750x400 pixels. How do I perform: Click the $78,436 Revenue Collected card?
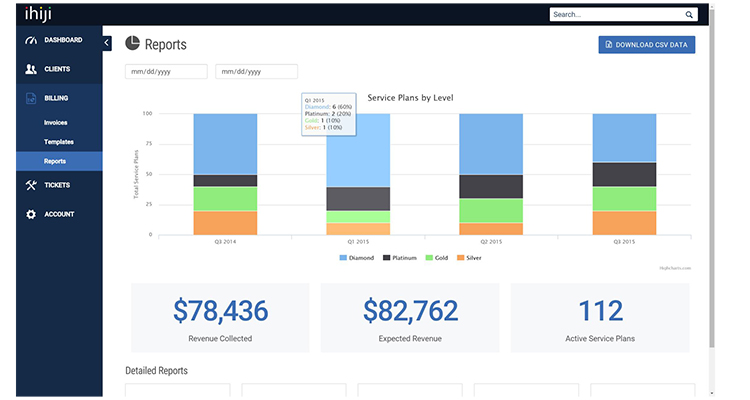tap(220, 318)
